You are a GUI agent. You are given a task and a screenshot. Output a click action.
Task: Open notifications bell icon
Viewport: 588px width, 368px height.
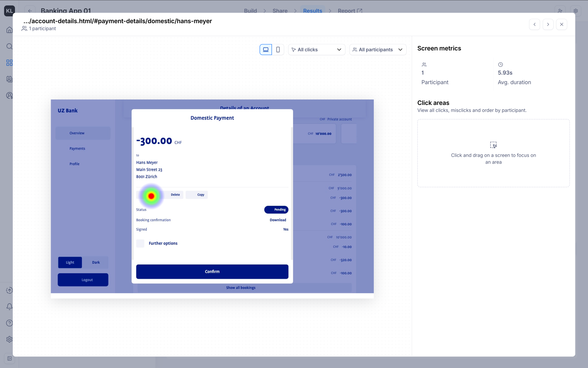tap(10, 307)
